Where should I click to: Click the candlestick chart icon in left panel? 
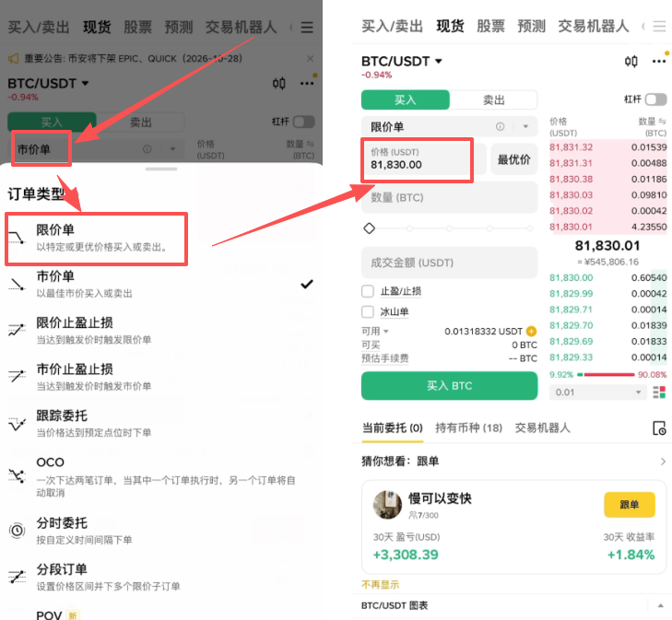278,83
